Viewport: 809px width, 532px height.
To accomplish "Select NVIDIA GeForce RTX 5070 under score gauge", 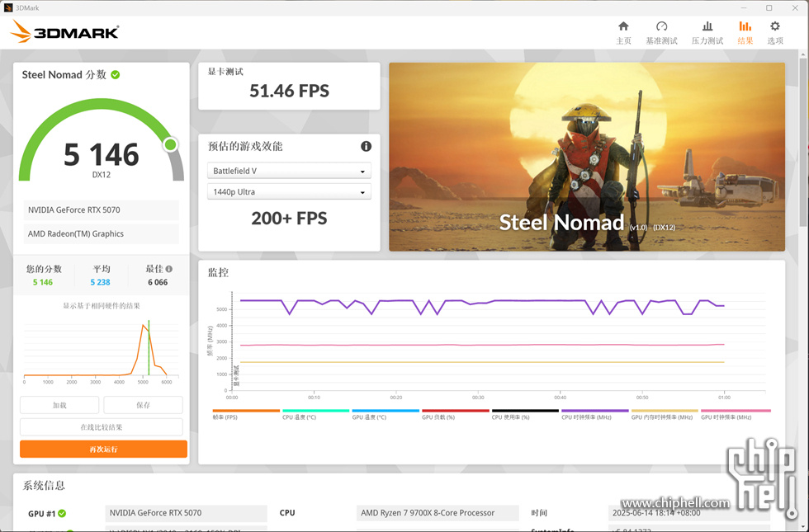I will (x=101, y=210).
